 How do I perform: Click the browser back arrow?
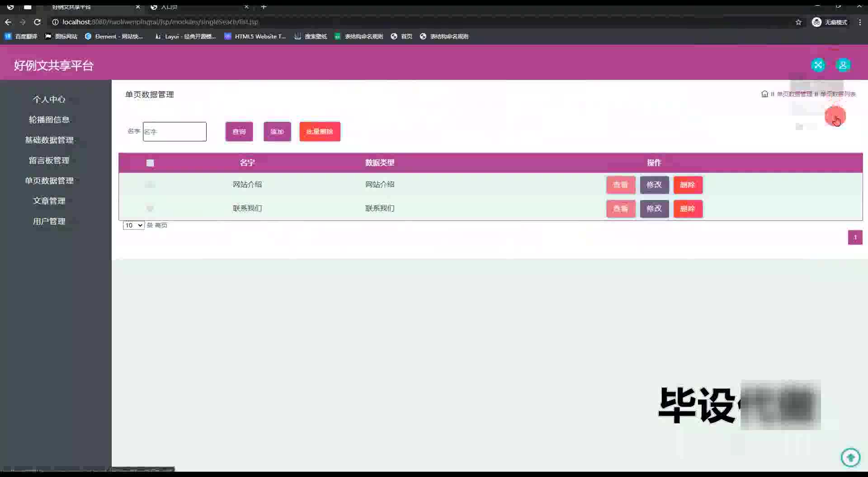click(x=8, y=22)
